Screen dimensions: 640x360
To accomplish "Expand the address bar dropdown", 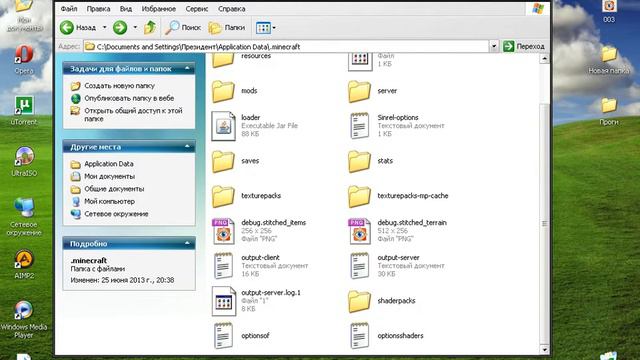I will (494, 47).
